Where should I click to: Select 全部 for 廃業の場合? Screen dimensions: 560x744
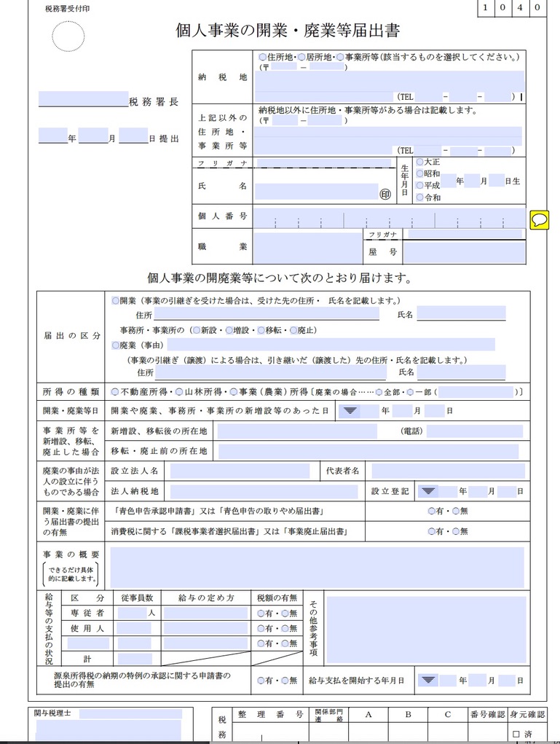coord(379,392)
